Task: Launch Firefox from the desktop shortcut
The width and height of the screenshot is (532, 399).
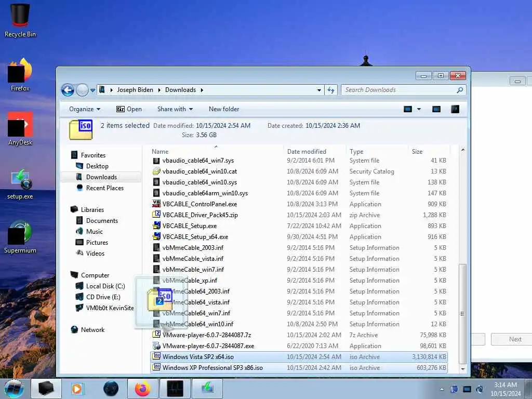Action: pyautogui.click(x=20, y=75)
